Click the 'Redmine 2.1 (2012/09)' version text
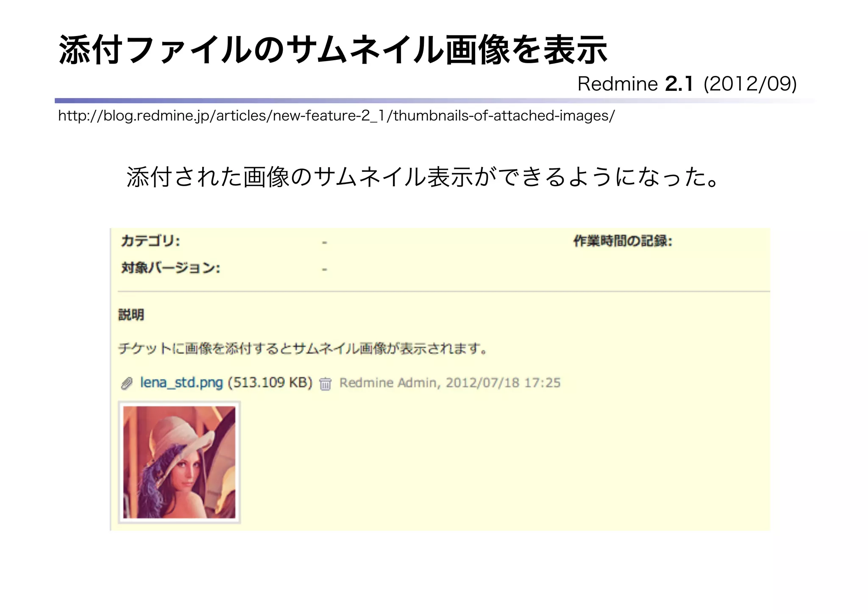This screenshot has width=868, height=614. [x=687, y=84]
